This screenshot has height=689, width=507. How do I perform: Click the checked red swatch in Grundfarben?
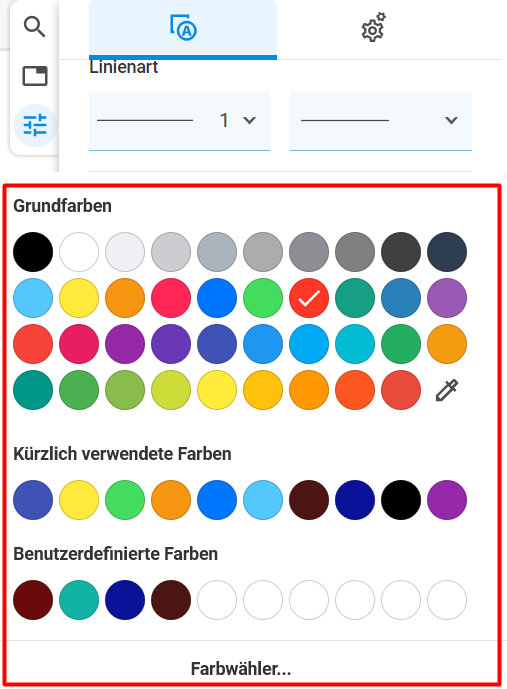(x=309, y=298)
